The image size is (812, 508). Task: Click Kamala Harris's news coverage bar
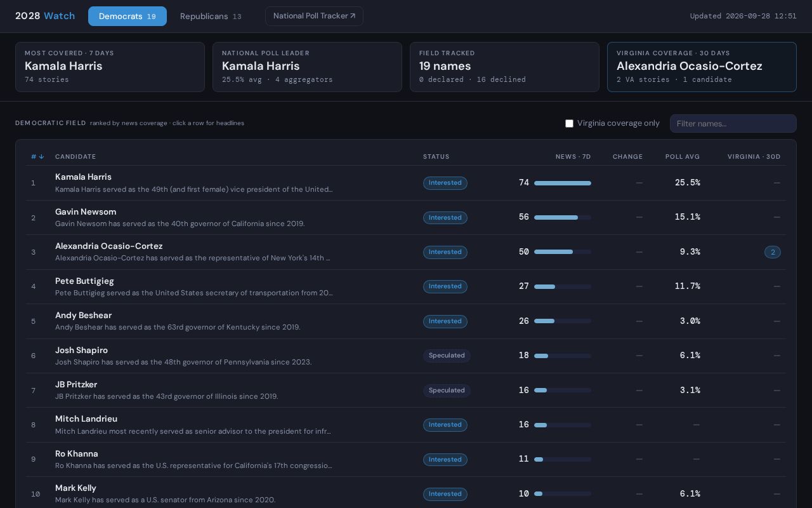pos(563,183)
